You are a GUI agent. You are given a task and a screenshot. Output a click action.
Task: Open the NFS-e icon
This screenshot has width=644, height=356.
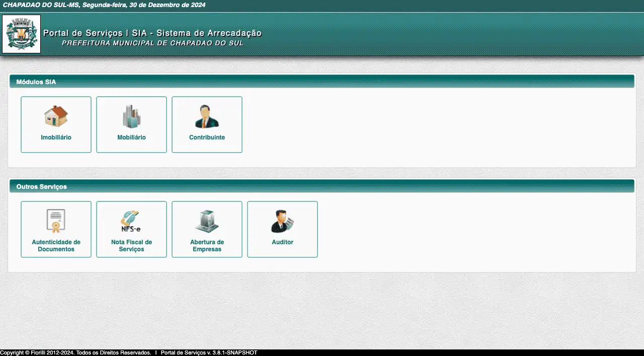coord(131,221)
